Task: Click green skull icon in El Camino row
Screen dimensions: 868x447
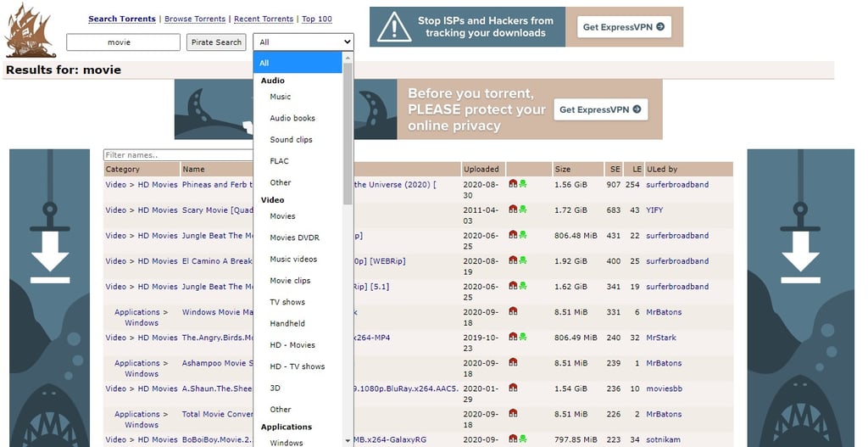Action: coord(523,260)
